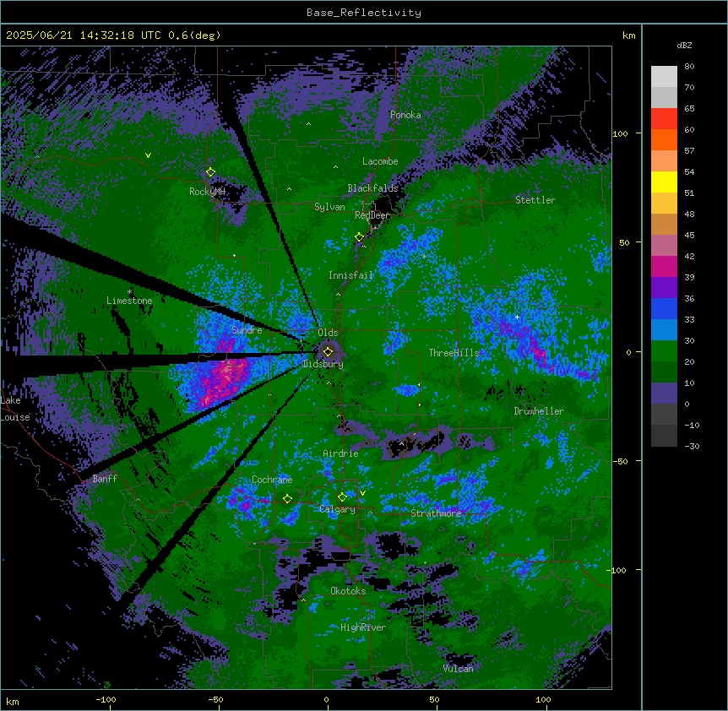The image size is (728, 711).
Task: Click the Okotoks label
Action: (348, 591)
